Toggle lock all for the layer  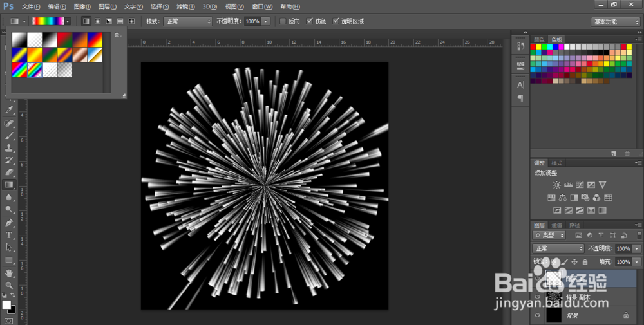(x=585, y=261)
